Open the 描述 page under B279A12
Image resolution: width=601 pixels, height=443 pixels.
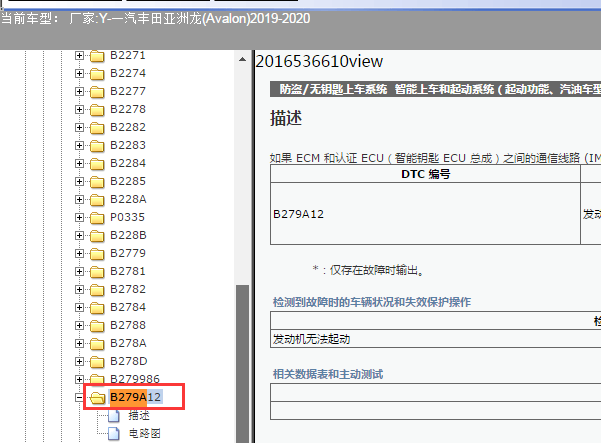139,415
